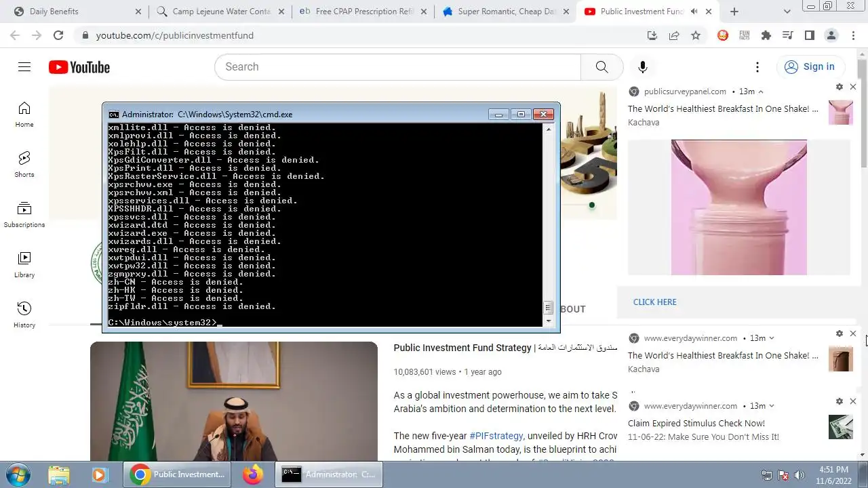
Task: Click the Action Center flag tray icon
Action: coord(783,475)
